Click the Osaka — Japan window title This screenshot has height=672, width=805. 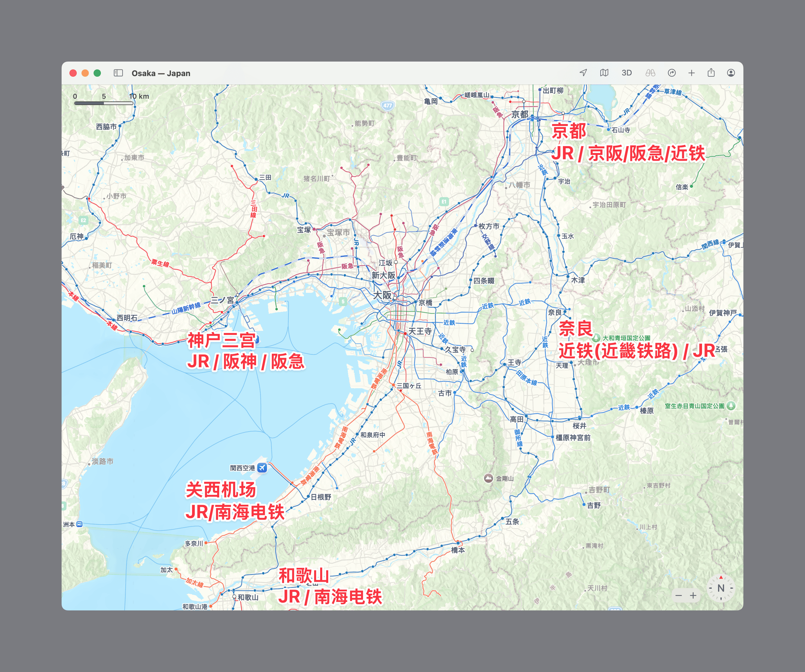coord(161,73)
